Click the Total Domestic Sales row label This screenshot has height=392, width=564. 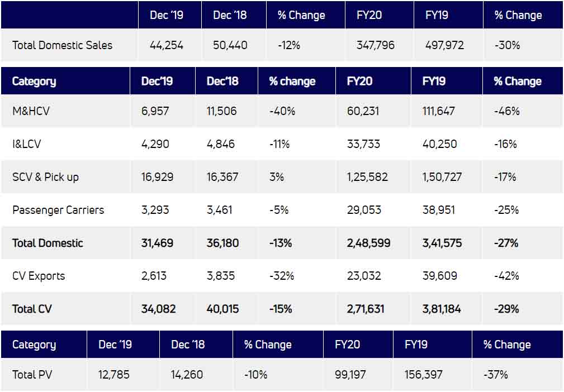(x=62, y=45)
